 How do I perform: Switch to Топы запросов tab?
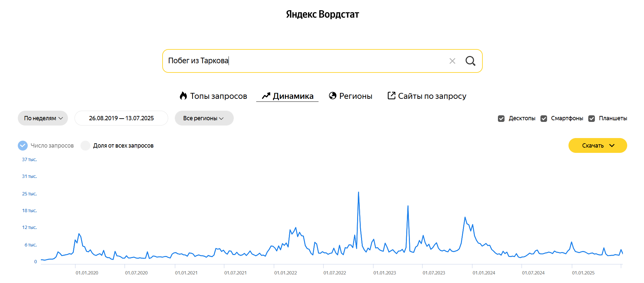point(218,96)
